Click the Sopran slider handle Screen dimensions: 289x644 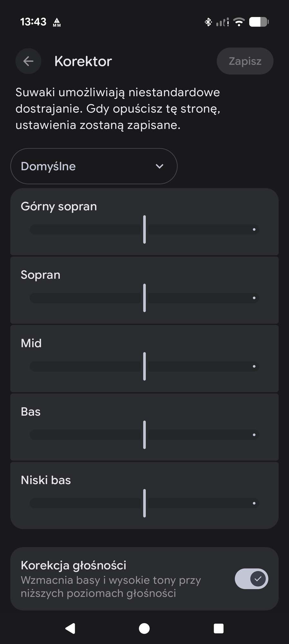click(x=144, y=298)
